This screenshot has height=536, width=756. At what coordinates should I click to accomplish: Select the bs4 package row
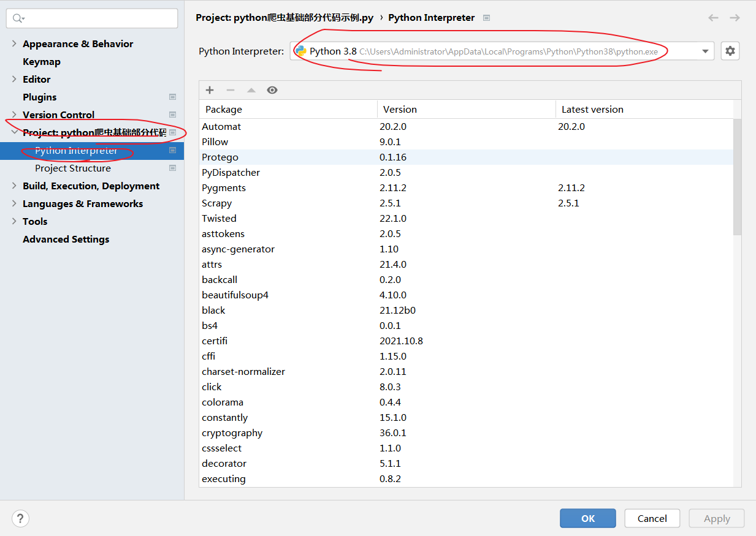(466, 325)
